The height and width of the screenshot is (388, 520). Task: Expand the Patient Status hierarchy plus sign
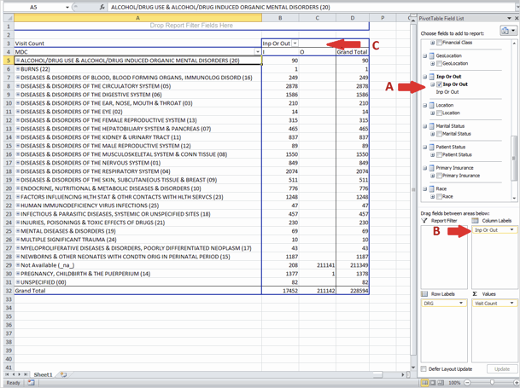[x=433, y=155]
